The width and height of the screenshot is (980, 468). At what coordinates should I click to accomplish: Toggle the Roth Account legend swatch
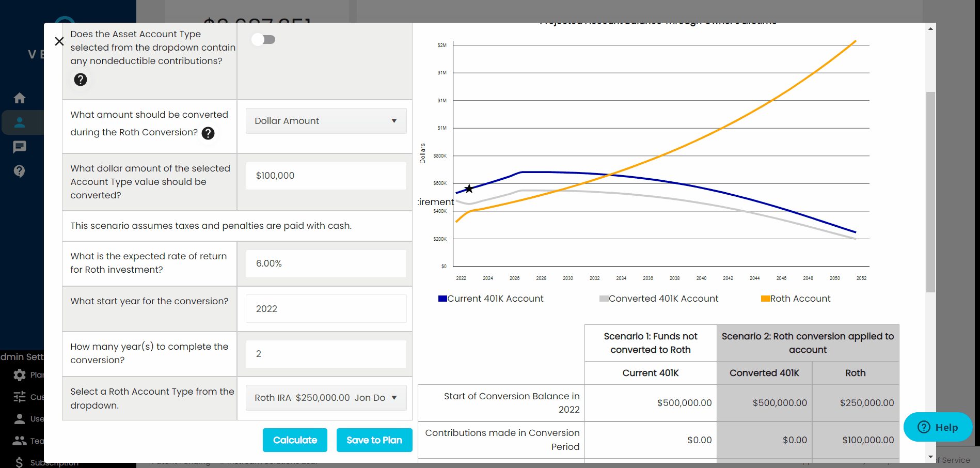[765, 299]
